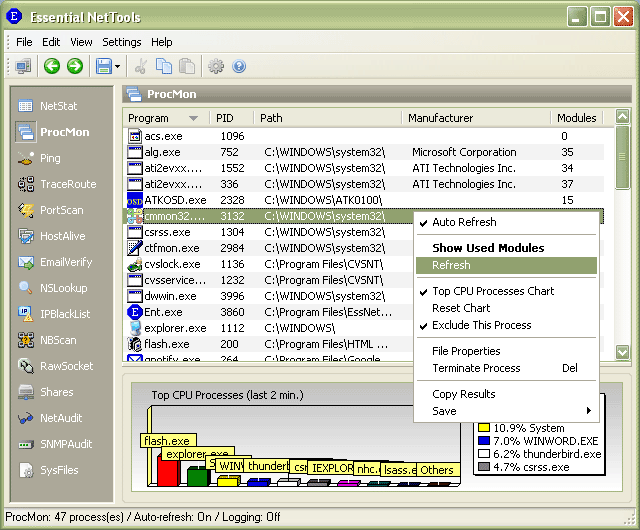Viewport: 640px width, 530px height.
Task: Select the ATKOSD.exe process row
Action: pyautogui.click(x=364, y=200)
